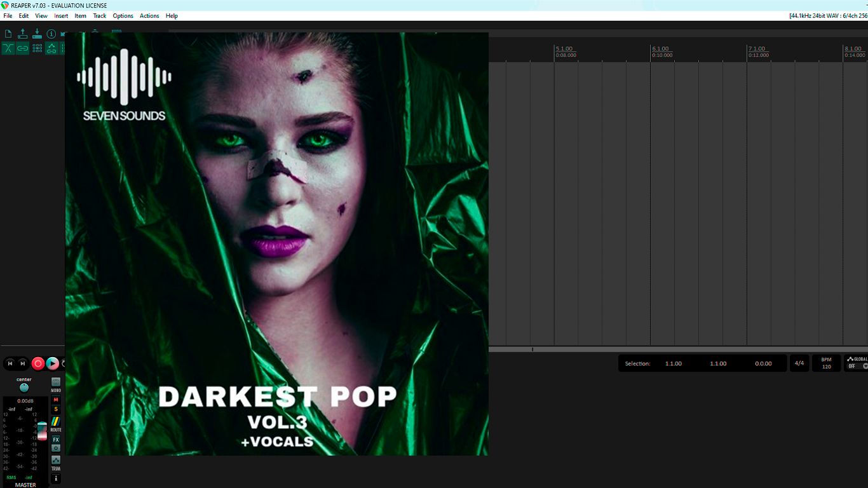868x488 pixels.
Task: Toggle ripple editing with the dotted-grid icon
Action: [37, 48]
